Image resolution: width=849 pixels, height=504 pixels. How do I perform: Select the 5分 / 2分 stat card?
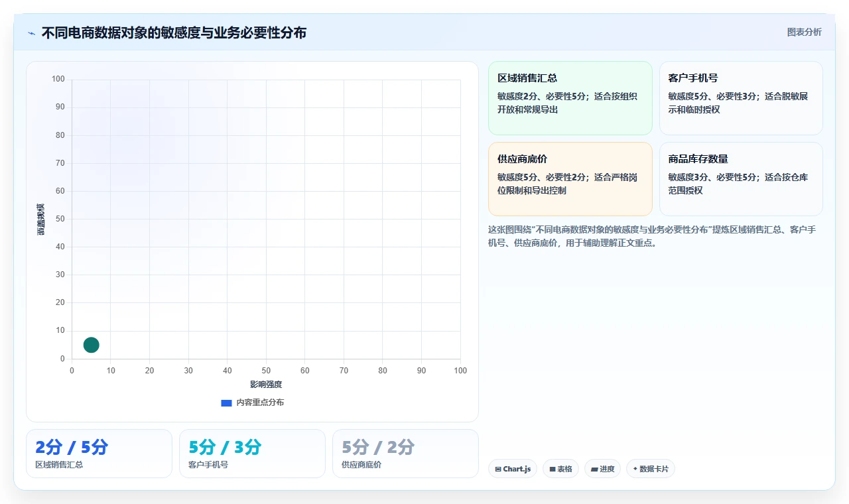point(405,454)
